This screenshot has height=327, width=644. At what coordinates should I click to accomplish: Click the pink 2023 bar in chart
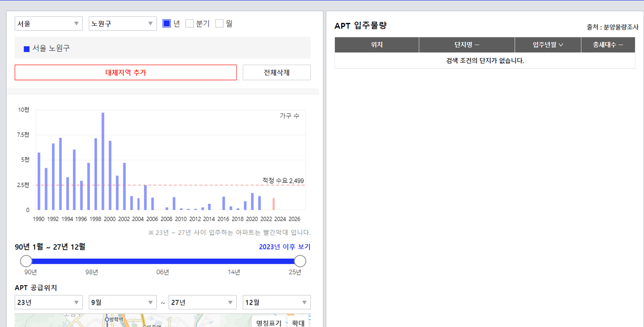click(273, 204)
